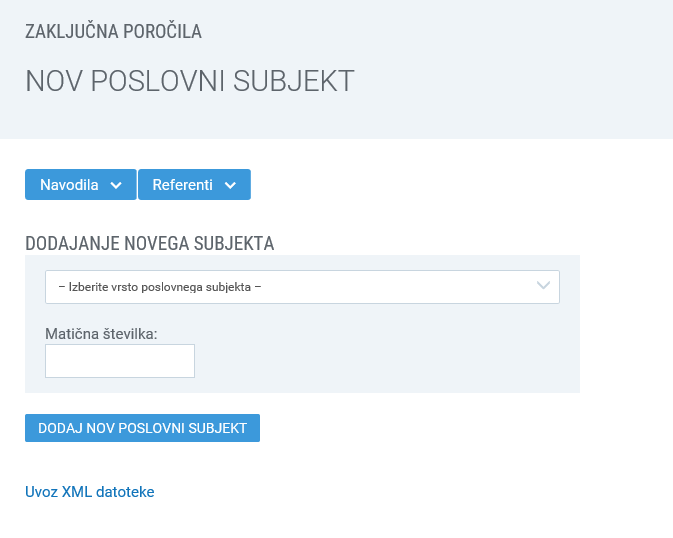The image size is (673, 538).
Task: Select the Referenti label text
Action: (182, 185)
